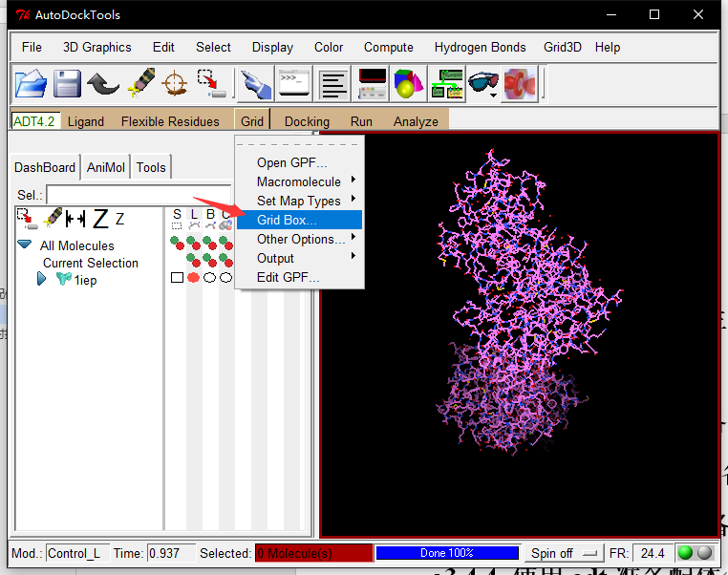Open dropdown arrow under stereo glasses
The image size is (728, 575).
click(493, 96)
